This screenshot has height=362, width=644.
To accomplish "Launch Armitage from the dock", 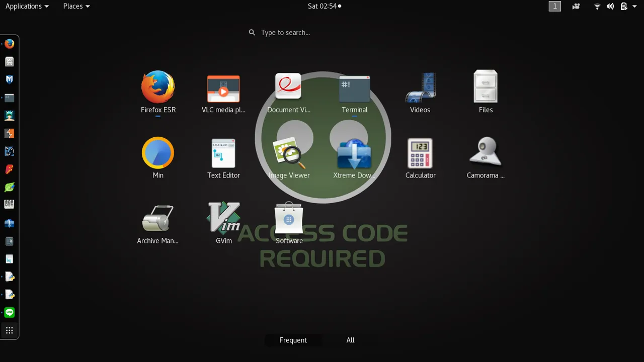I will (9, 116).
